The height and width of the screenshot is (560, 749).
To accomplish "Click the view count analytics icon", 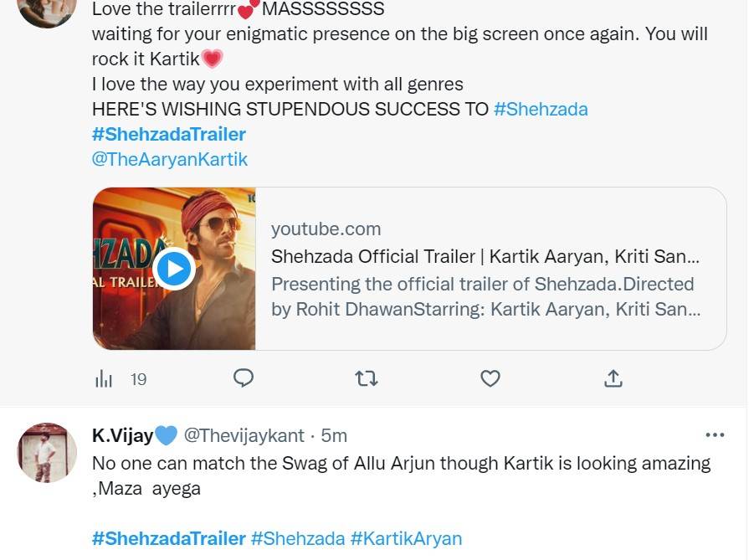I will coord(104,378).
